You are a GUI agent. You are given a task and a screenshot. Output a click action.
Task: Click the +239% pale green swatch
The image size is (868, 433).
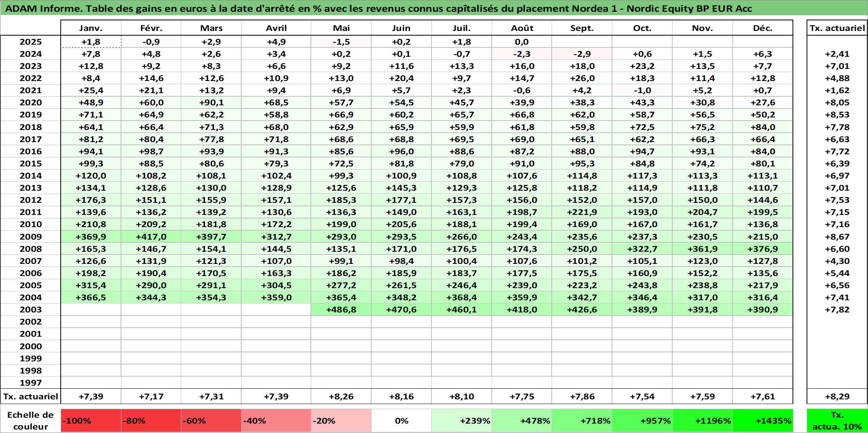462,421
